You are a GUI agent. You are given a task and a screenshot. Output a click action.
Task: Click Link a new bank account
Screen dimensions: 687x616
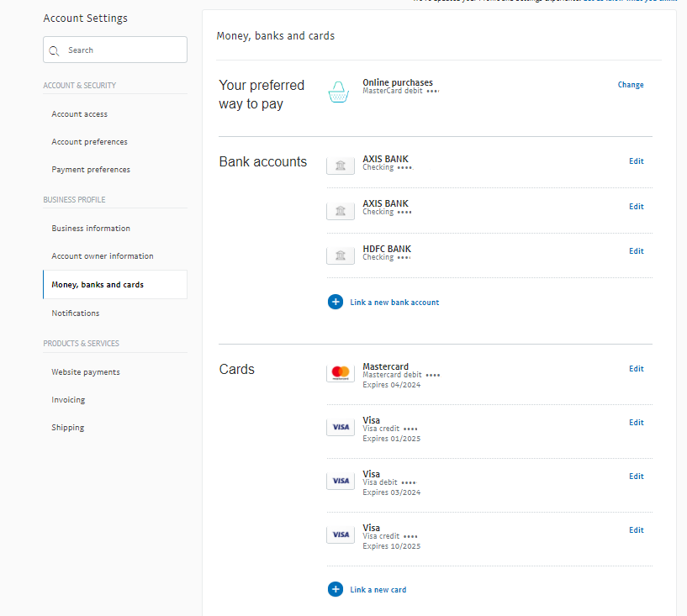coord(394,302)
